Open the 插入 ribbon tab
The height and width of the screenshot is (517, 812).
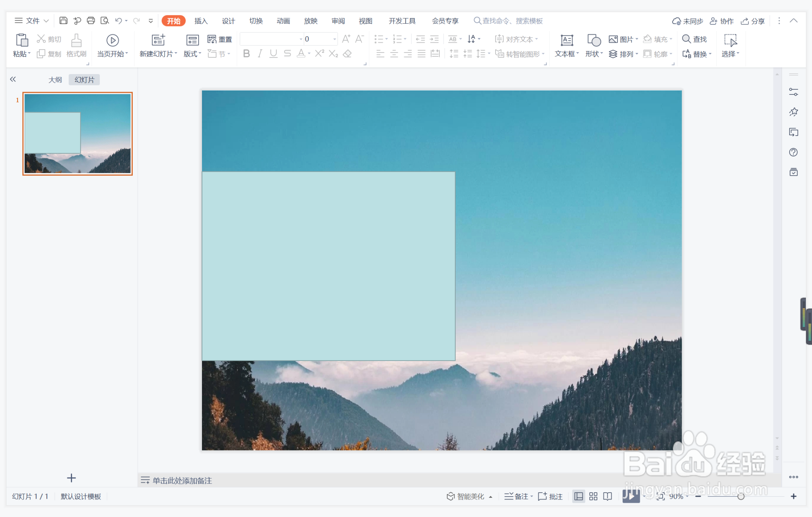click(x=201, y=21)
